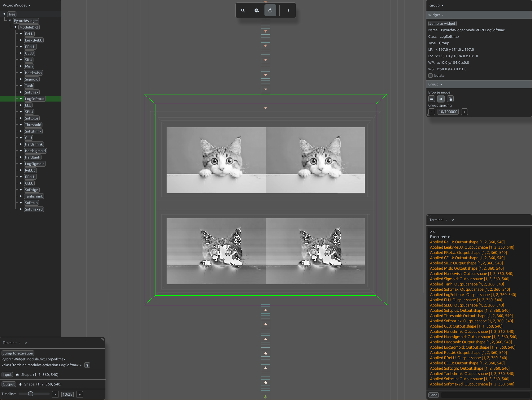Step timeline back with minus button
The width and height of the screenshot is (532, 400).
pyautogui.click(x=55, y=394)
